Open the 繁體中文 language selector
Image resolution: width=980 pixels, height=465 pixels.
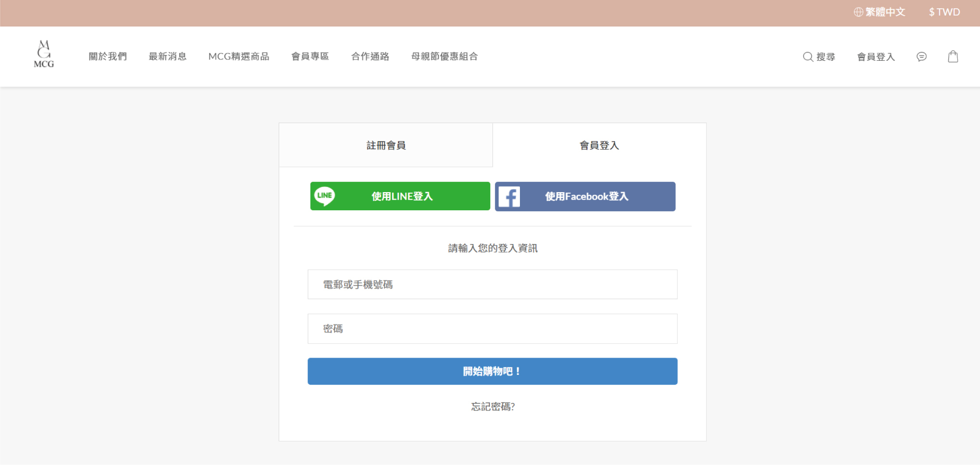click(x=885, y=12)
